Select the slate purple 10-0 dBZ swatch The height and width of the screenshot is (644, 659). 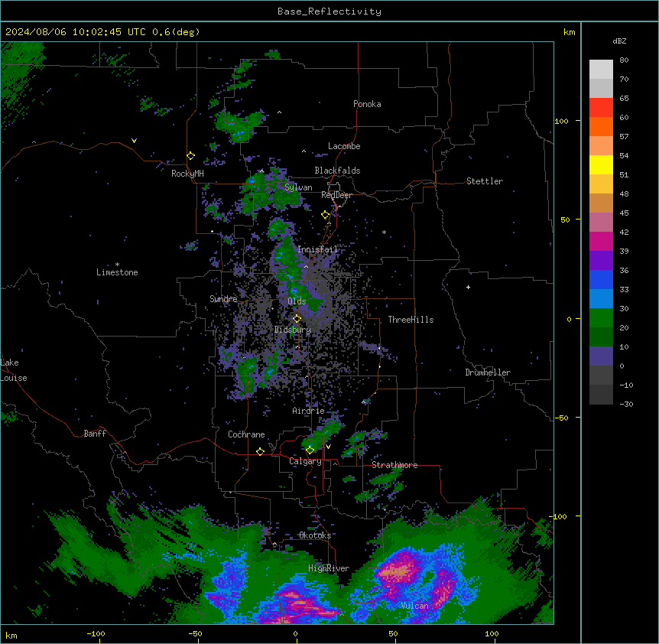[601, 356]
